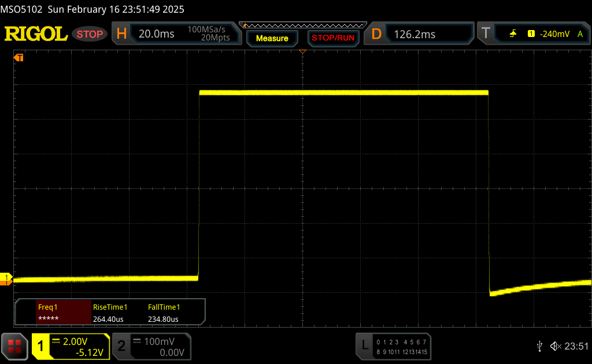The height and width of the screenshot is (364, 592).
Task: Click the 20Mpts memory depth readout
Action: point(215,38)
